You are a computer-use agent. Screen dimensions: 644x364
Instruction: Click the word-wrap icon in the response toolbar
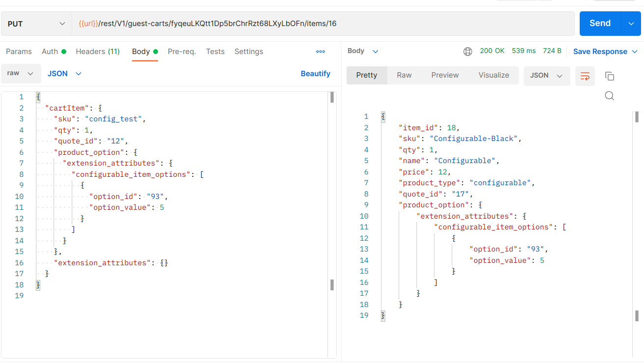click(585, 76)
